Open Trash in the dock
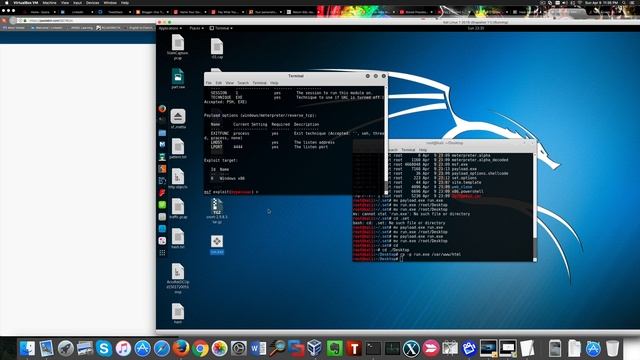Screen dimensions: 640x360 coord(612,349)
